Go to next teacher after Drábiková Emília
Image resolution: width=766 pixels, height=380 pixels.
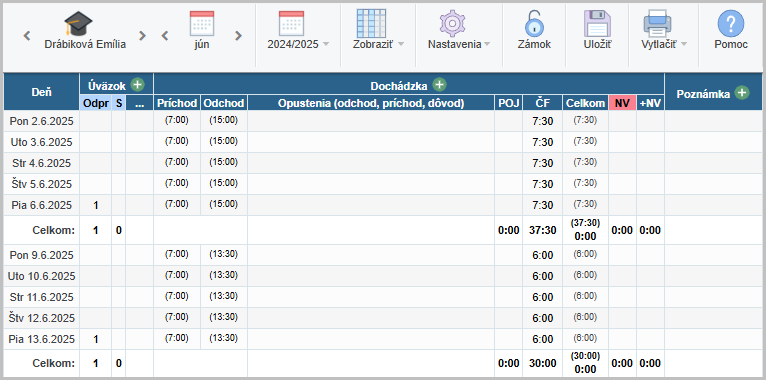click(x=142, y=36)
